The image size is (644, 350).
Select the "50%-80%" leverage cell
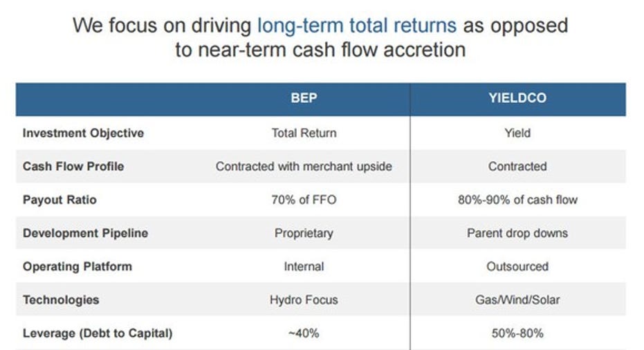click(x=517, y=333)
